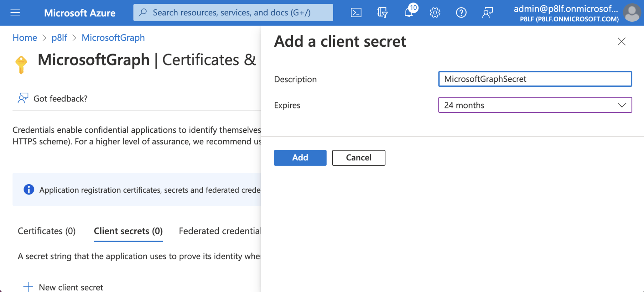Viewport: 644px width, 292px height.
Task: Open the portal hamburger menu
Action: click(x=15, y=13)
